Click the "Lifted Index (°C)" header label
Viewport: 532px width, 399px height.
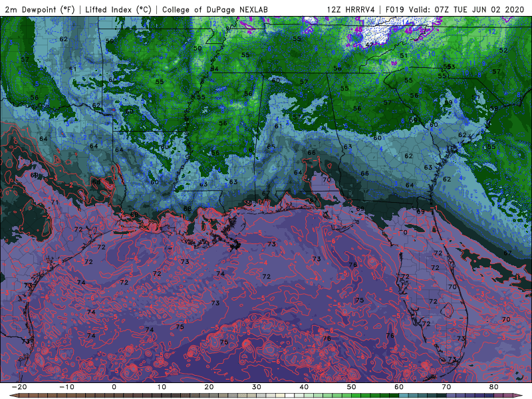coord(118,9)
